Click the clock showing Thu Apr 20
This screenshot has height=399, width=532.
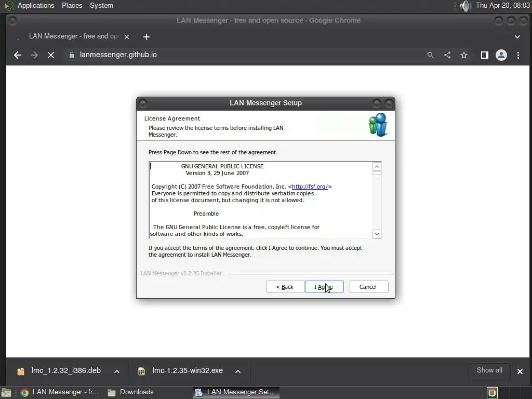[502, 5]
